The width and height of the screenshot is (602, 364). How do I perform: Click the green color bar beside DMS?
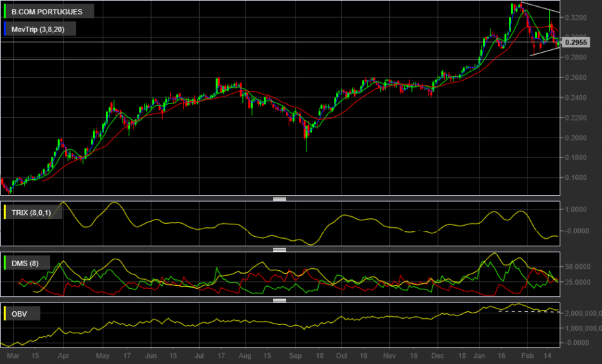5,263
